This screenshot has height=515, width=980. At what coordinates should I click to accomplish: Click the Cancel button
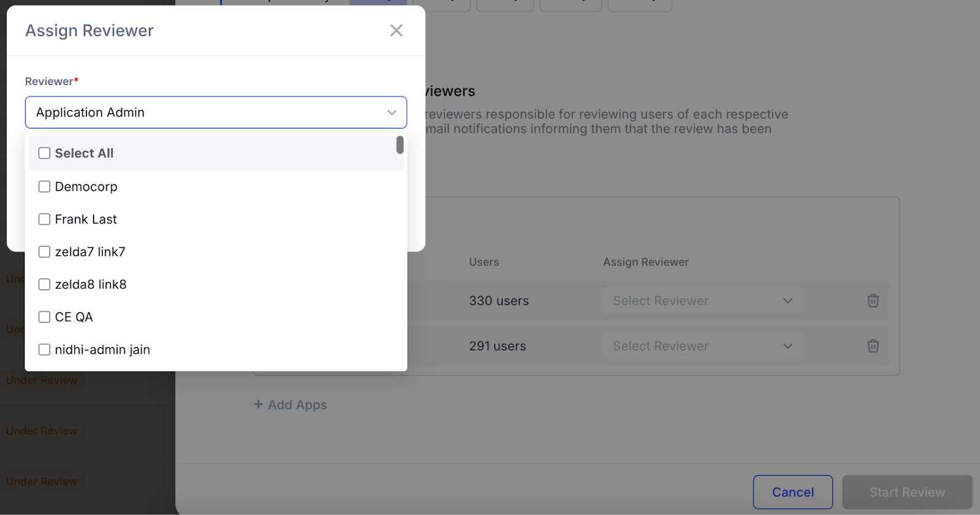pos(793,492)
